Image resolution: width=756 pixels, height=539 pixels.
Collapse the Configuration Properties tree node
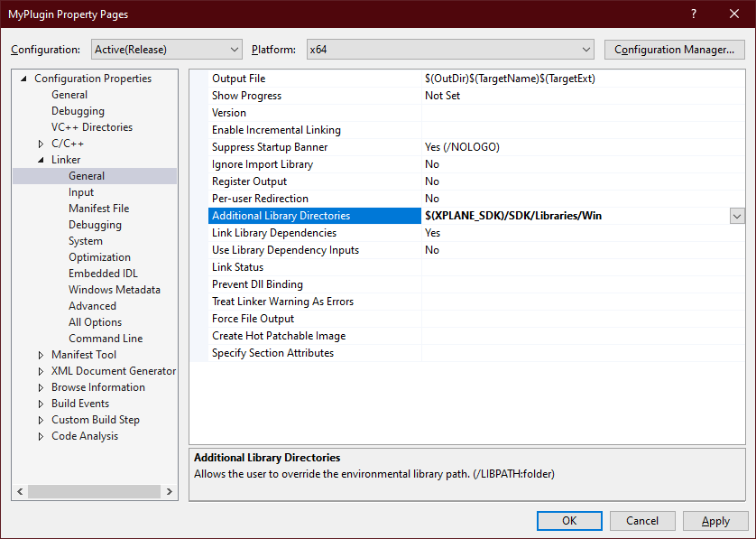[24, 79]
